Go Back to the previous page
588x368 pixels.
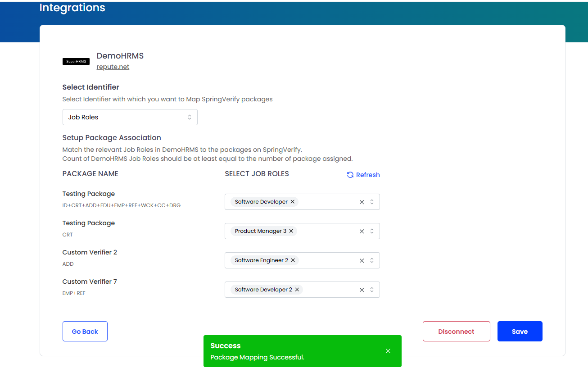[85, 332]
